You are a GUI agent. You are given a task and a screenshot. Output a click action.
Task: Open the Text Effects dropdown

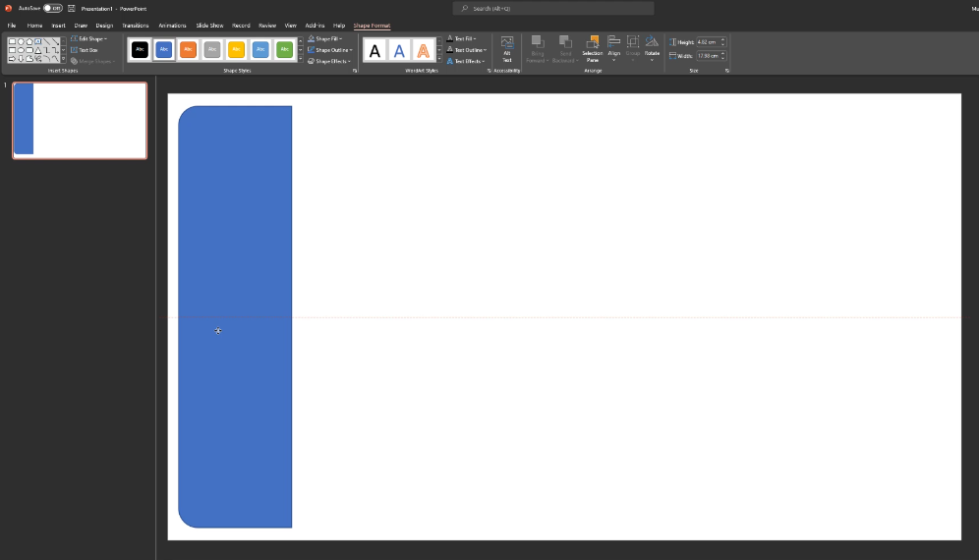[x=466, y=61]
